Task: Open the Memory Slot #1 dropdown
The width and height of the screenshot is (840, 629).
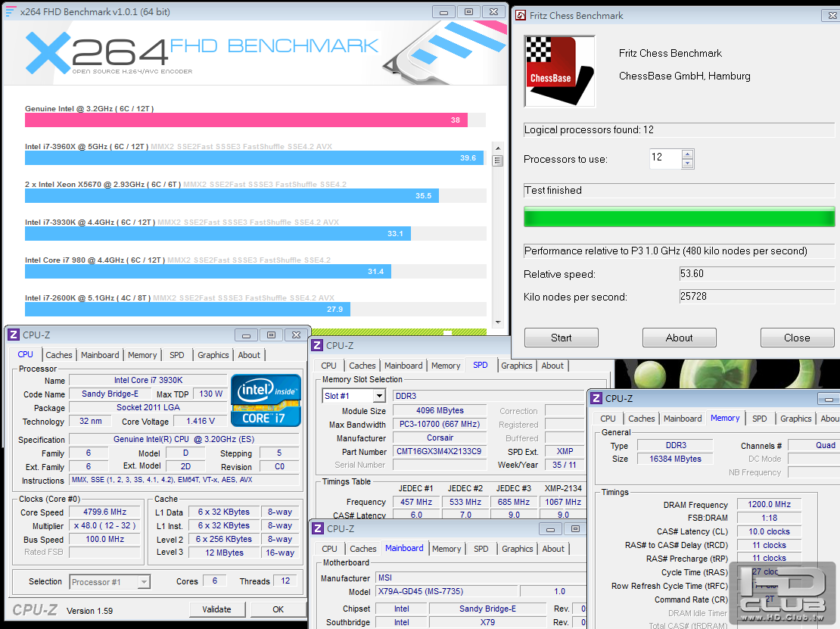Action: [x=379, y=396]
